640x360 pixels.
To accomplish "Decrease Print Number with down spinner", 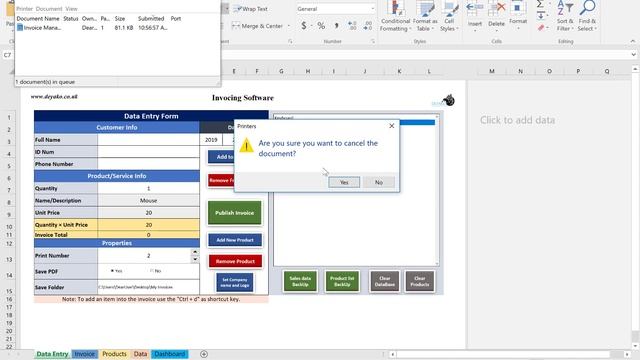I will coord(195,259).
